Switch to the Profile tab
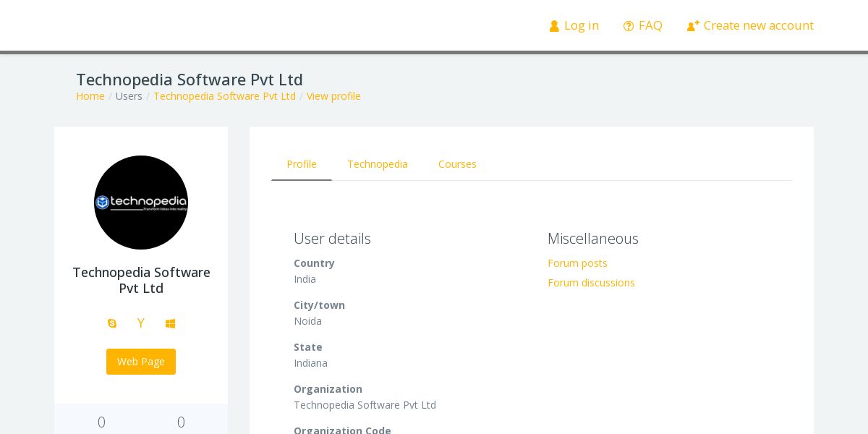This screenshot has height=434, width=868. pos(302,164)
